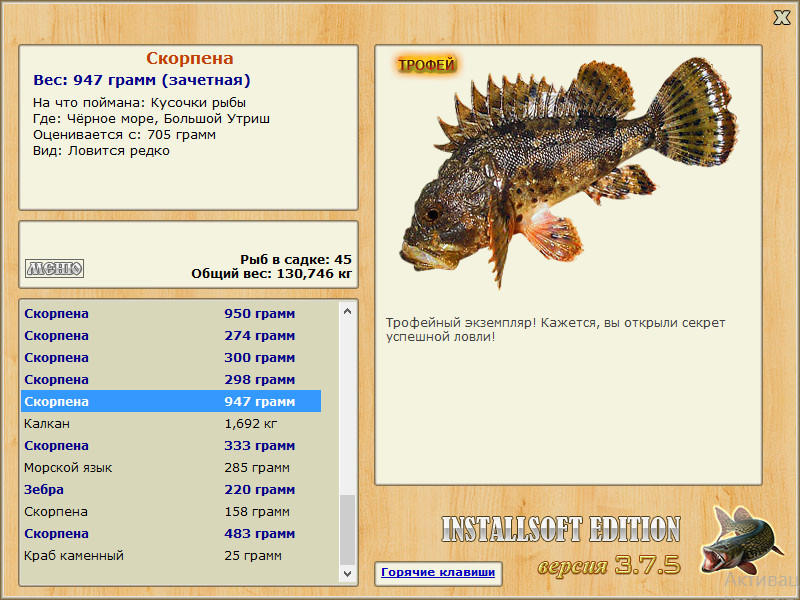The image size is (800, 600).
Task: Select the Морской язык 285 грамм row
Action: tap(171, 467)
